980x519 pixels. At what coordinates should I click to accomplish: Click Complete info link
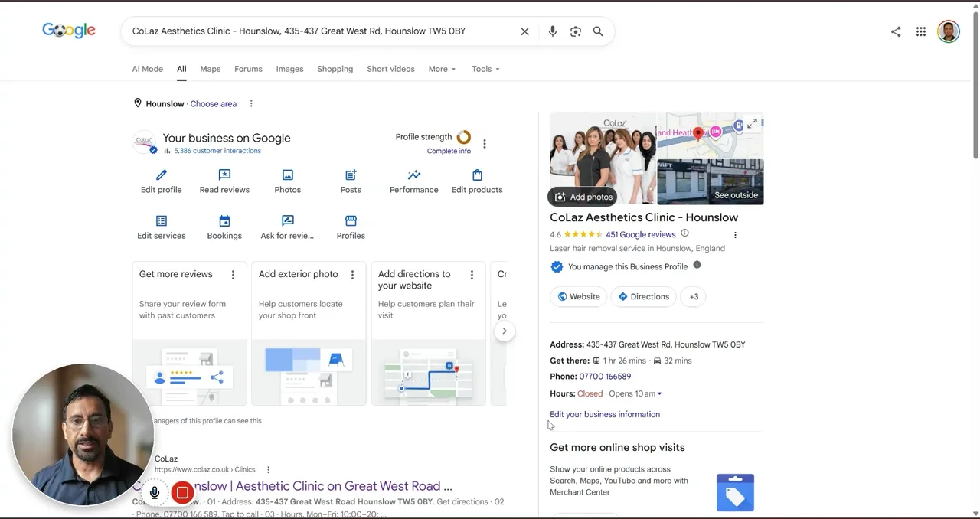[x=449, y=151]
